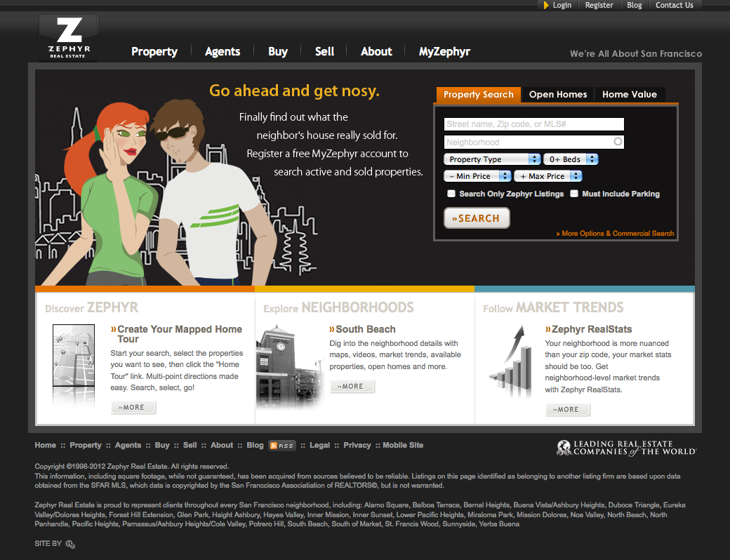Click the street name, zip, MLS# field
This screenshot has height=560, width=730.
click(534, 124)
